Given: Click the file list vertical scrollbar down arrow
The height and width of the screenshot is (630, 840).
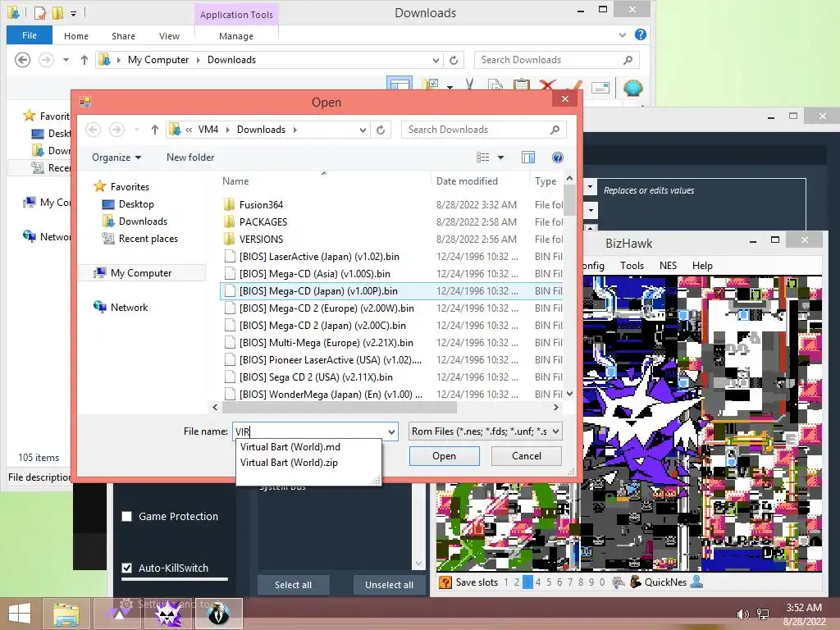Looking at the screenshot, I should click(x=569, y=394).
